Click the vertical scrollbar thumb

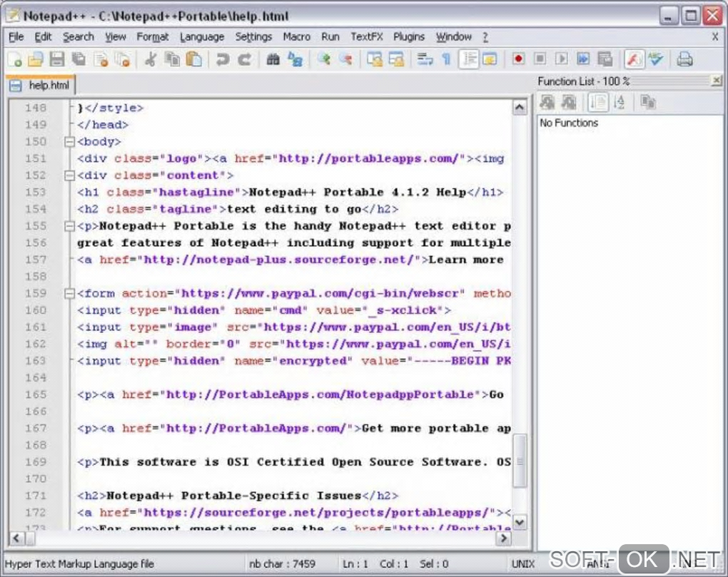[x=520, y=461]
